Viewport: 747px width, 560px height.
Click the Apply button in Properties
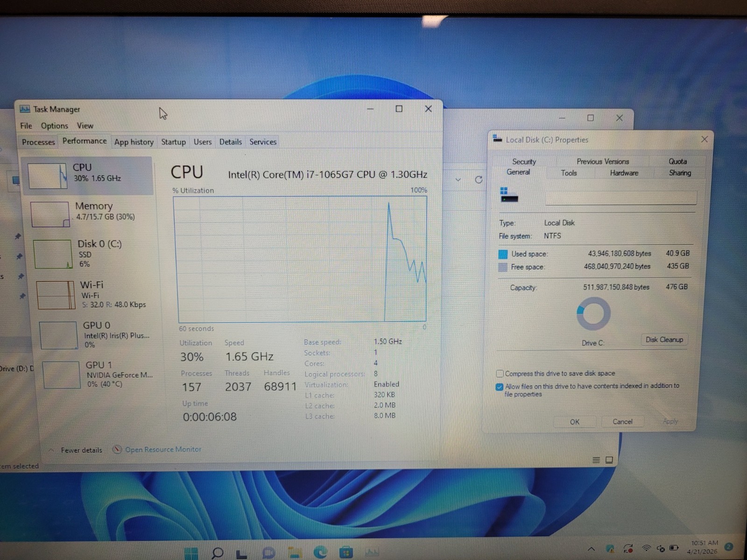670,421
